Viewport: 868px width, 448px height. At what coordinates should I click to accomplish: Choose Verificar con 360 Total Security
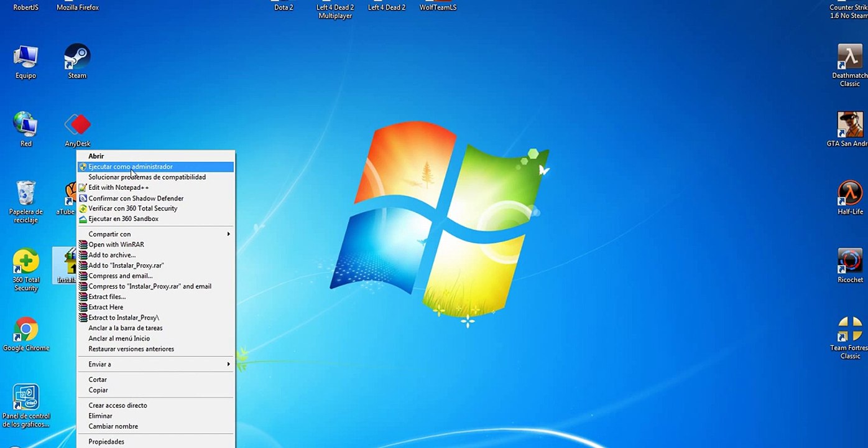tap(155, 208)
